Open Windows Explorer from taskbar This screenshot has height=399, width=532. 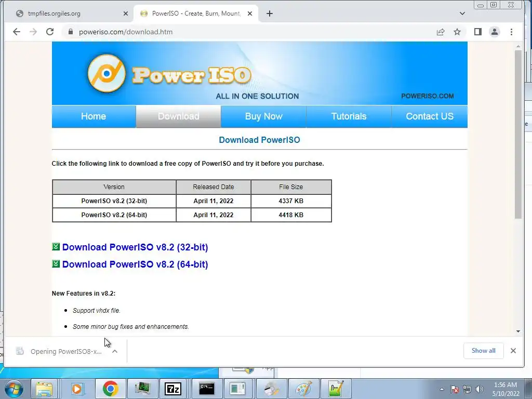pyautogui.click(x=45, y=389)
